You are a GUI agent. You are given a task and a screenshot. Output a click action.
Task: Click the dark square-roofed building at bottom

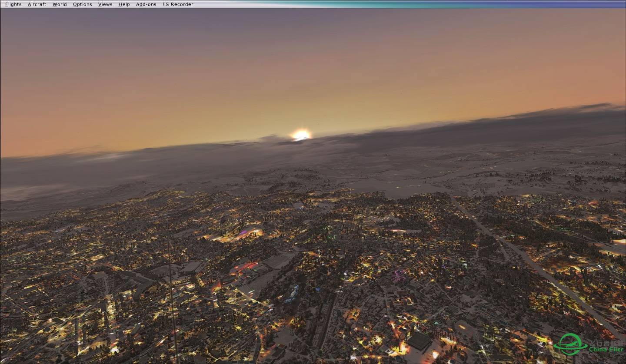419,341
